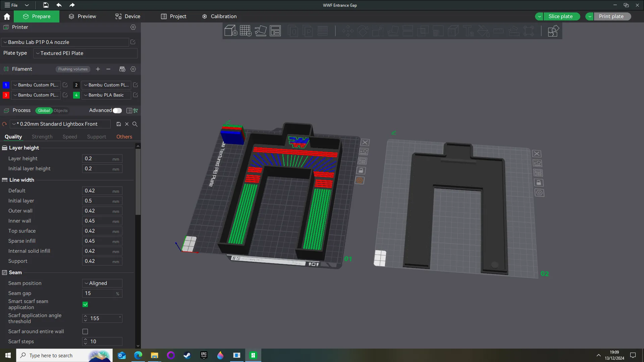Open plate 01 settings hexagon icon
The width and height of the screenshot is (644, 362).
pyautogui.click(x=360, y=180)
